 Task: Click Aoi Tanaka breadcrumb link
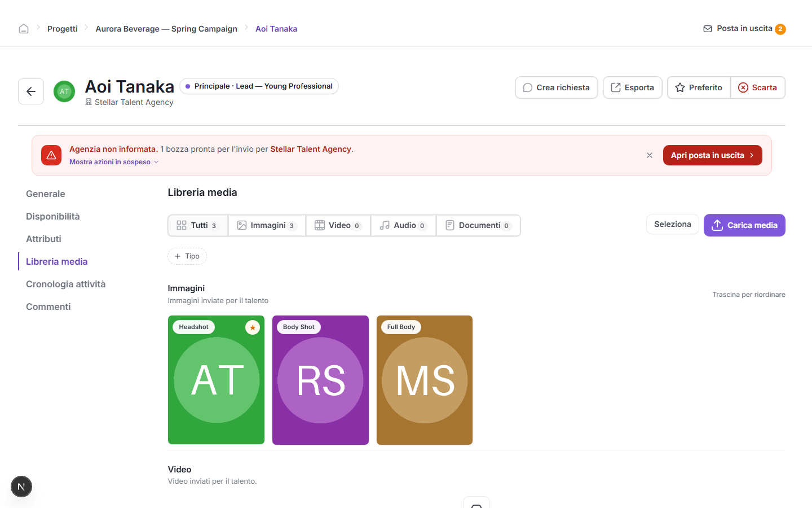[x=276, y=29]
